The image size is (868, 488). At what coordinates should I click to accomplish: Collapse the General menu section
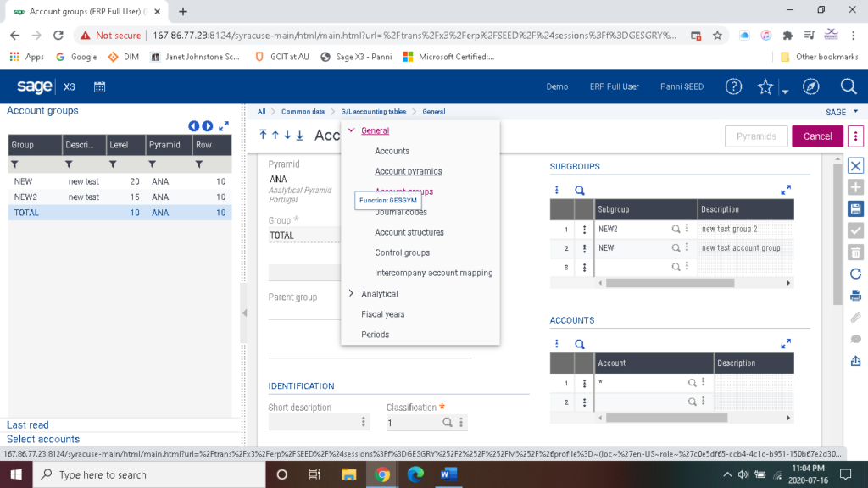point(350,130)
